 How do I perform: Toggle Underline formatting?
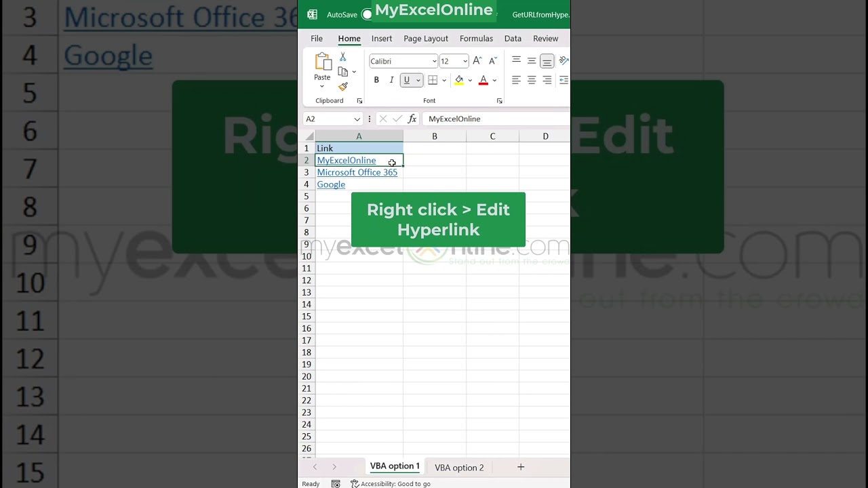pos(407,80)
